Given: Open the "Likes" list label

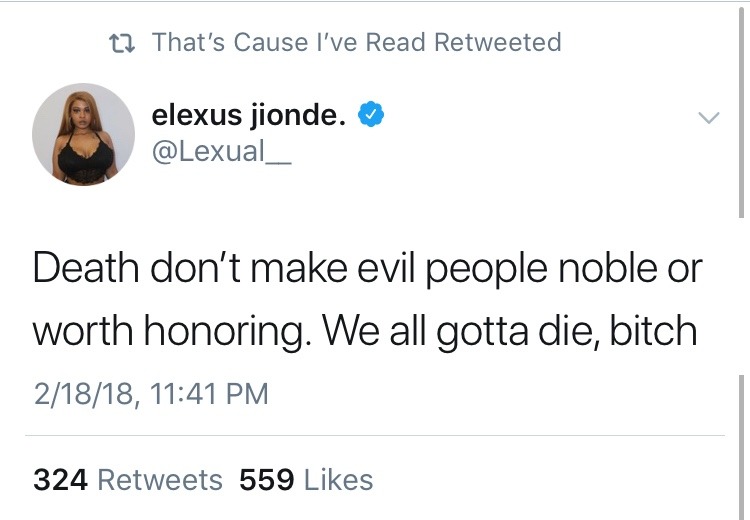Looking at the screenshot, I should 338,480.
